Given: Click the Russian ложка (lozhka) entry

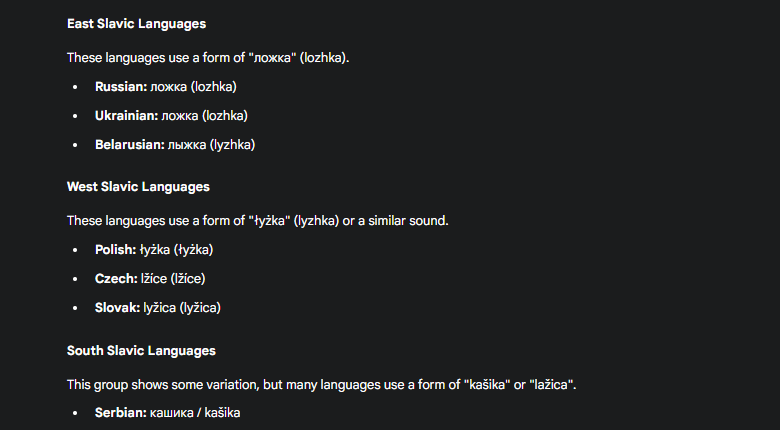Looking at the screenshot, I should (x=166, y=87).
